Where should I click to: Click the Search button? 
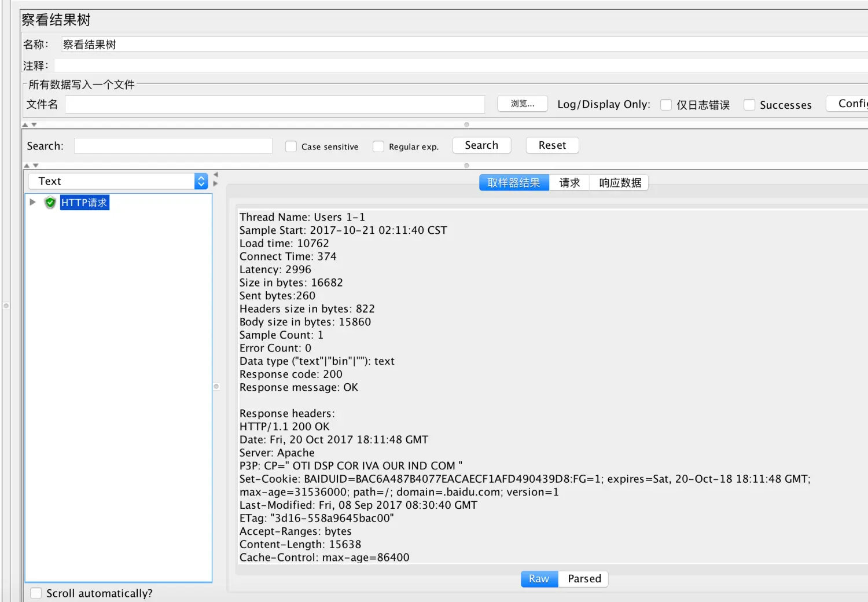click(481, 145)
